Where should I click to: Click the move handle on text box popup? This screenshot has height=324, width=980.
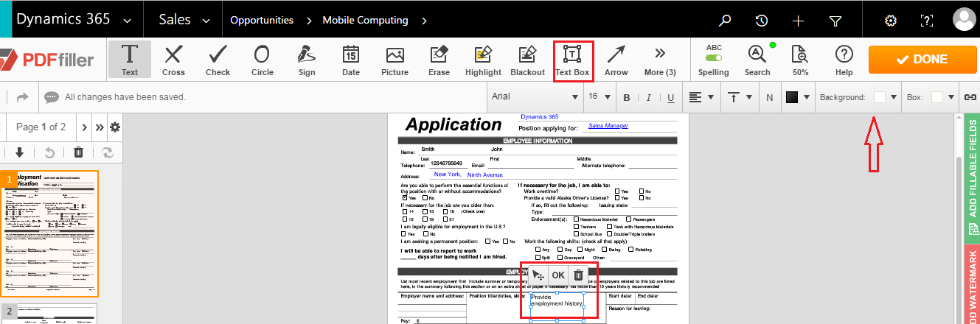click(538, 275)
